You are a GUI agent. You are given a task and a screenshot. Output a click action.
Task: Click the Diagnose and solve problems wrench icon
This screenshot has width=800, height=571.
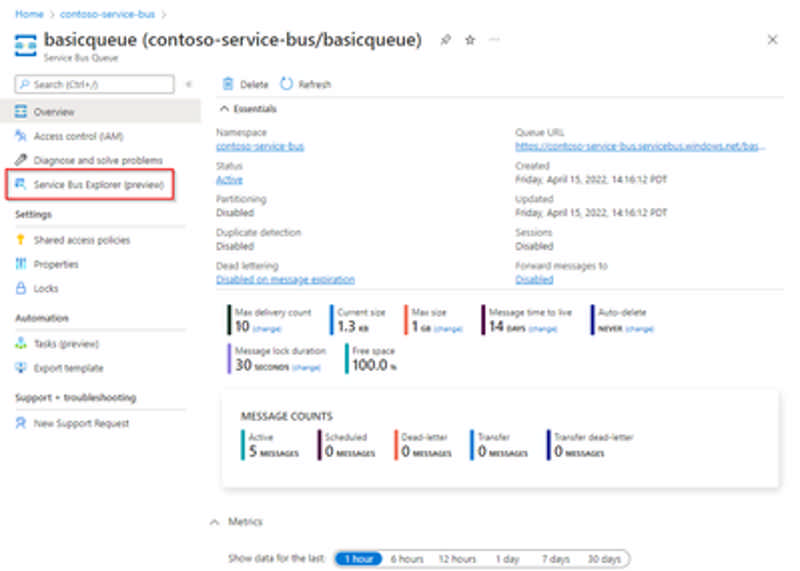21,160
